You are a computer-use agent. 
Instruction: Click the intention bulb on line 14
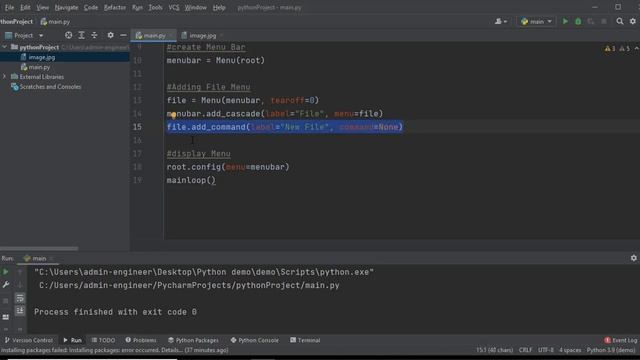173,115
